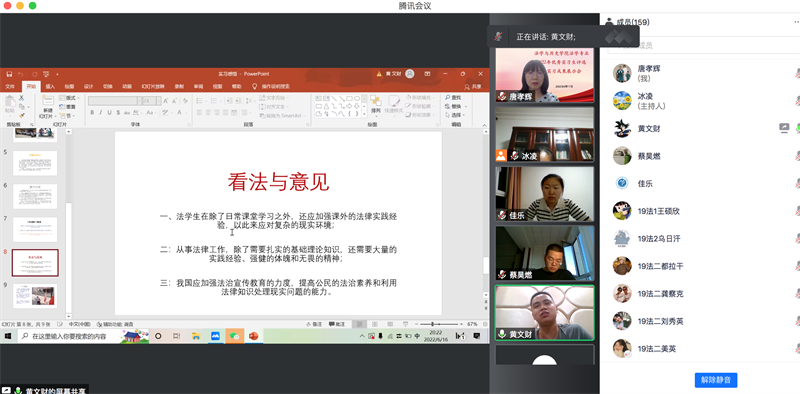Toggle the 备注 notes pane
Screen dimensions: 800x394
coord(314,324)
